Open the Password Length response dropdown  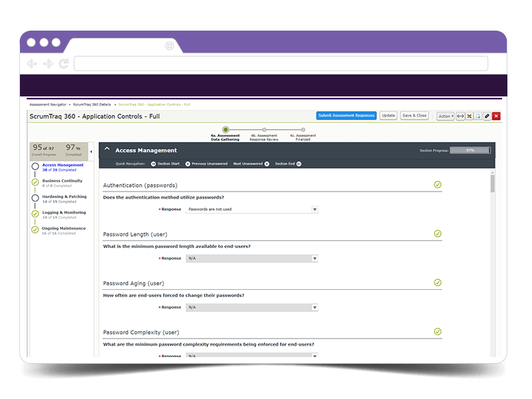pos(252,259)
